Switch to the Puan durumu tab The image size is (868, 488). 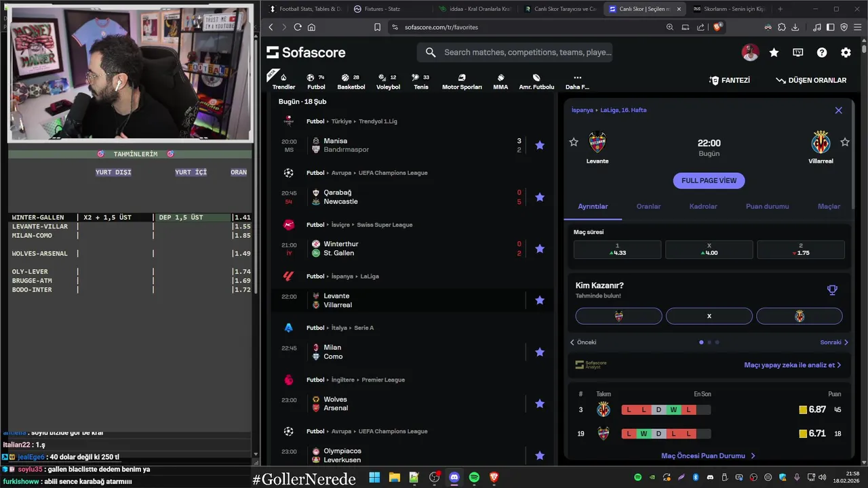[x=767, y=206]
